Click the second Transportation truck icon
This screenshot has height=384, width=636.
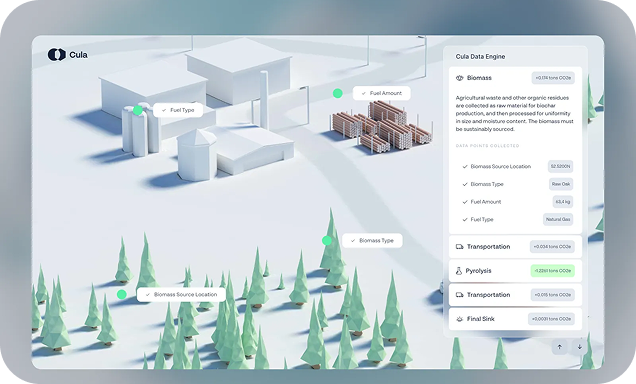coord(460,295)
